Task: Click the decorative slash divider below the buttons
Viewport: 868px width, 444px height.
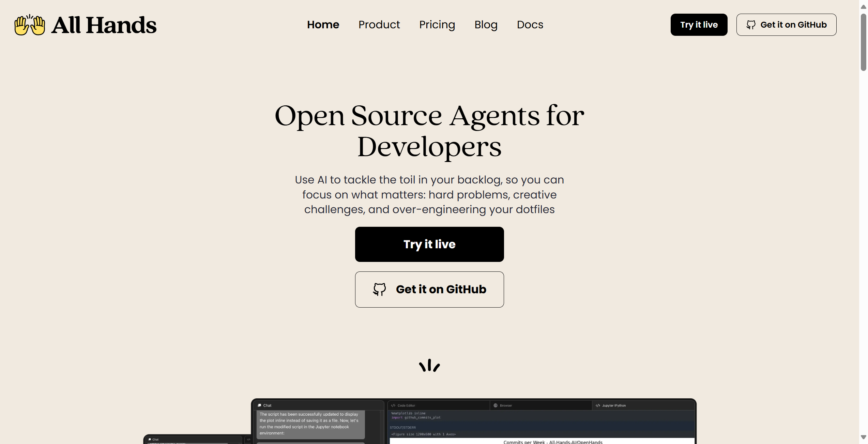Action: click(x=429, y=366)
